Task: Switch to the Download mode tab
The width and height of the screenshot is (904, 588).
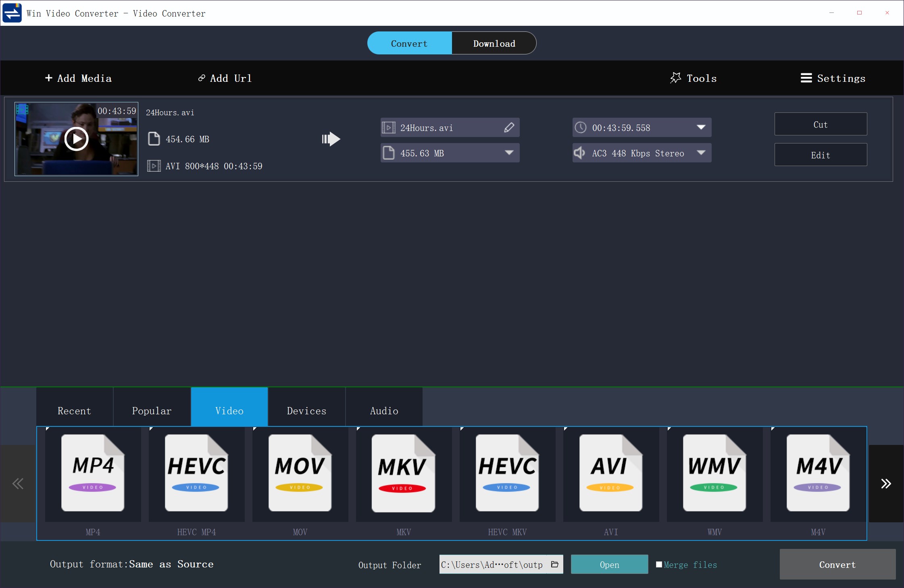Action: (x=494, y=44)
